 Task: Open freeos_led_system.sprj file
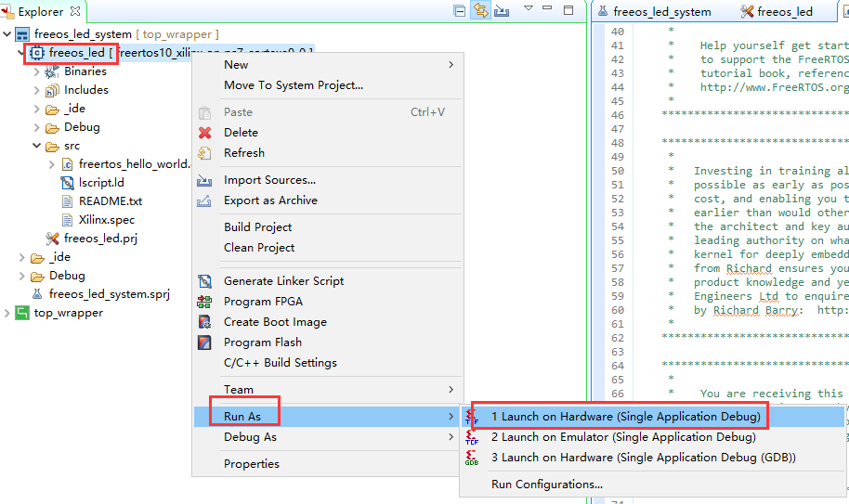click(x=109, y=294)
